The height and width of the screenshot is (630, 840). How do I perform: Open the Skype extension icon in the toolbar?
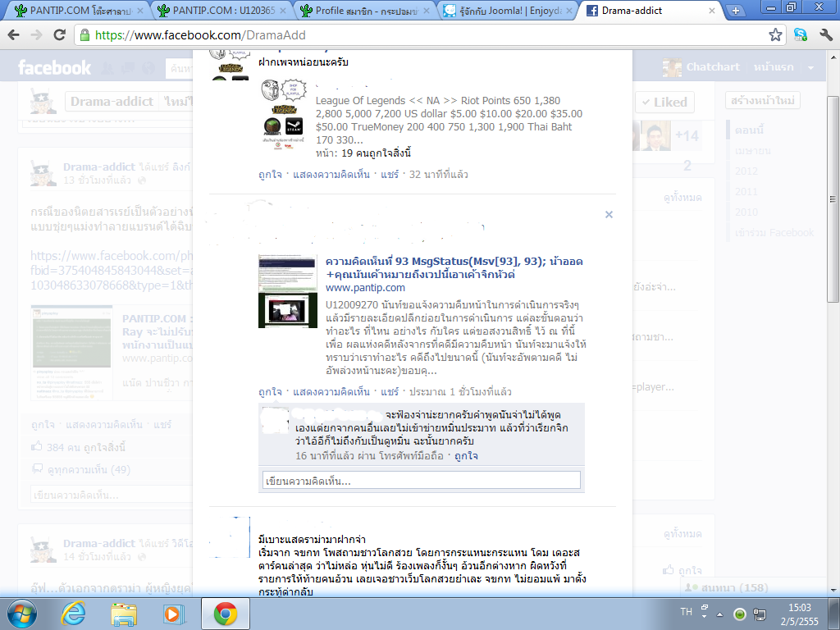pos(801,35)
